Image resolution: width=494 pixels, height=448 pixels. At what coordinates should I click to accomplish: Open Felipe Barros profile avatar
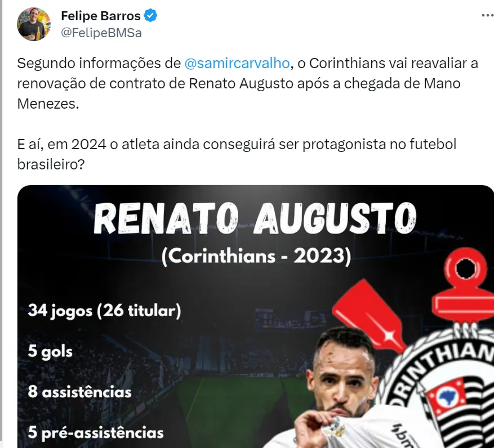click(x=34, y=24)
